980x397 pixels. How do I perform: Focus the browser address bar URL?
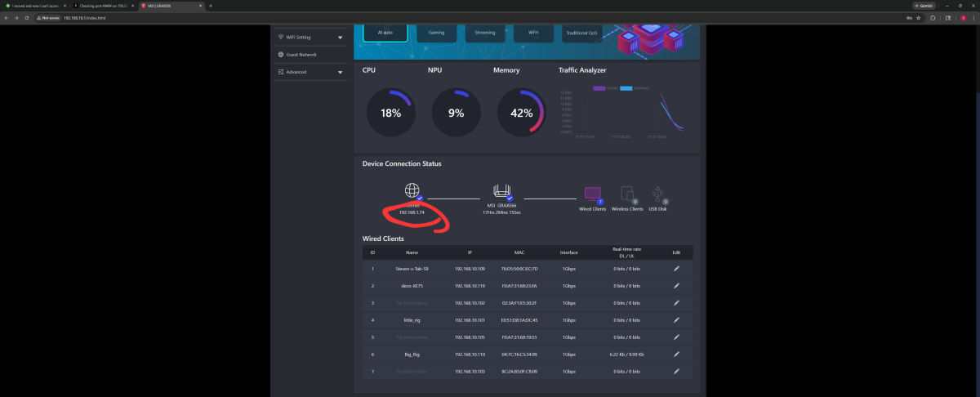point(86,17)
